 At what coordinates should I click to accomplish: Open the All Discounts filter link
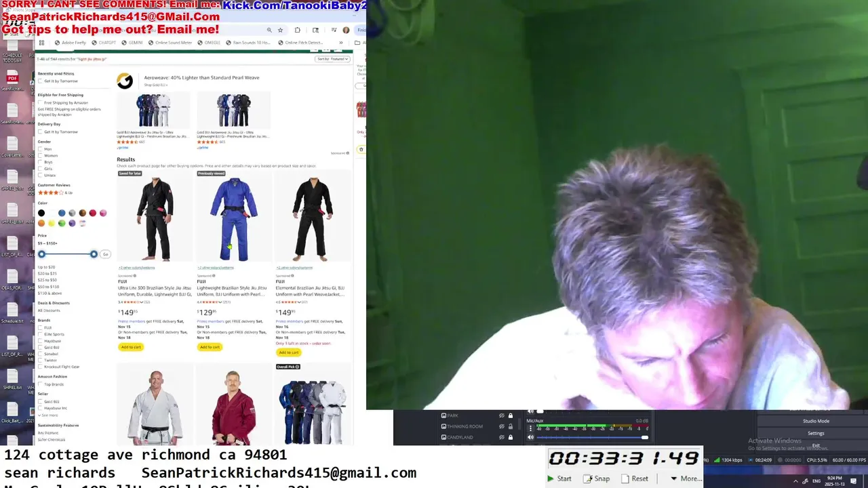pos(49,310)
